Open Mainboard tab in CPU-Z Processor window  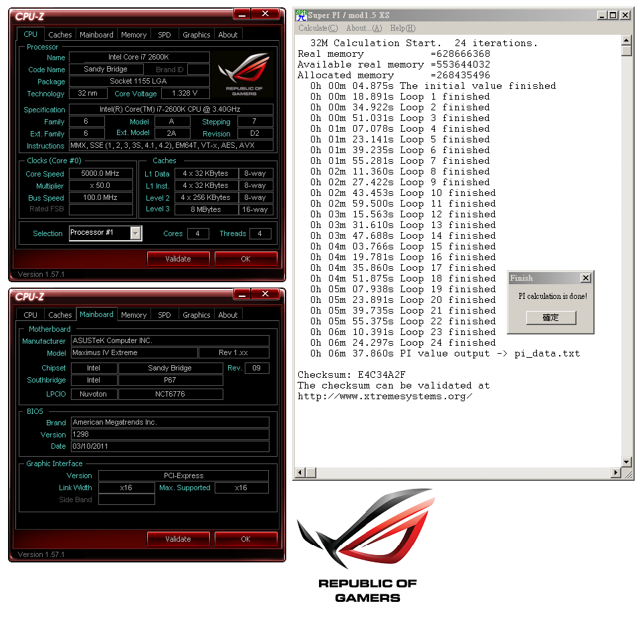96,35
